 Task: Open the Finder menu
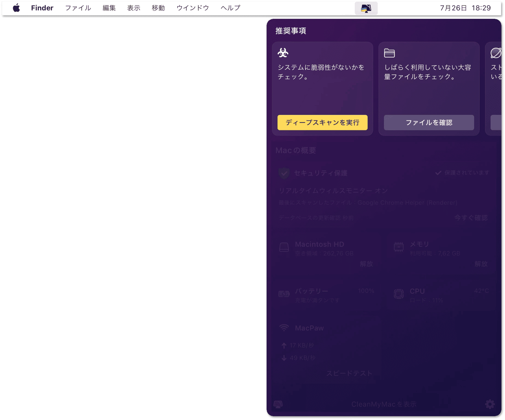pyautogui.click(x=42, y=8)
